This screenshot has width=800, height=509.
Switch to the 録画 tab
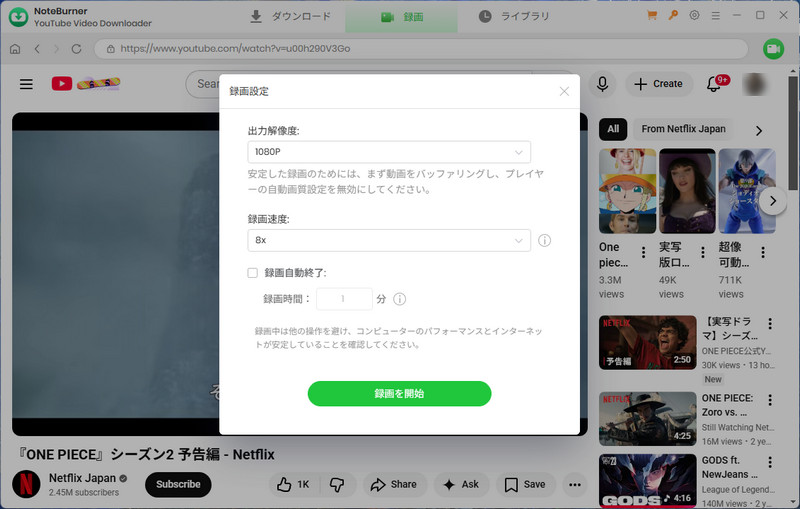[x=402, y=17]
